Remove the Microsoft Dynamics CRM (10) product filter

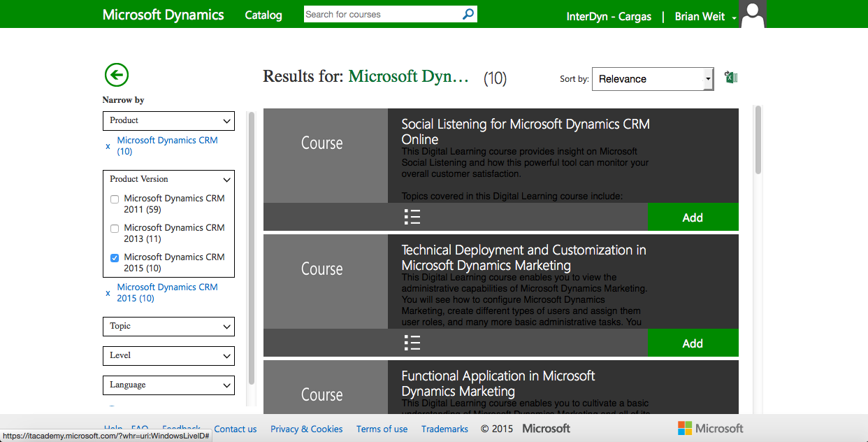108,146
